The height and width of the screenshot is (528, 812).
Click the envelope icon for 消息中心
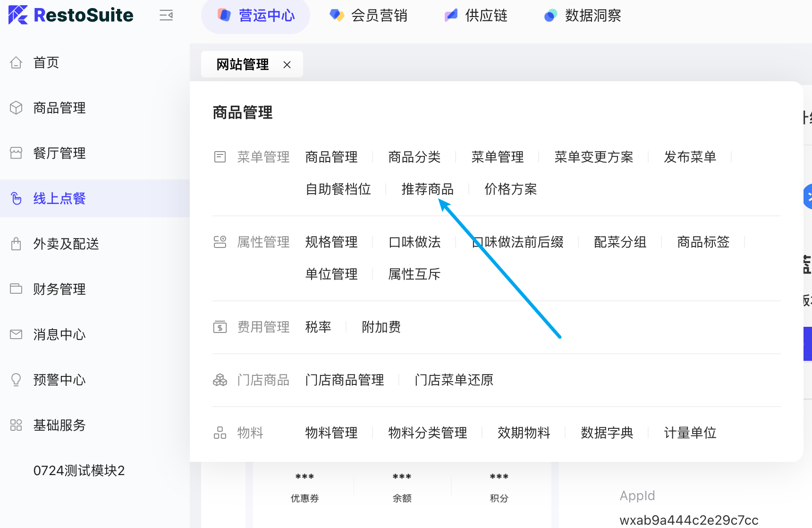coord(16,334)
